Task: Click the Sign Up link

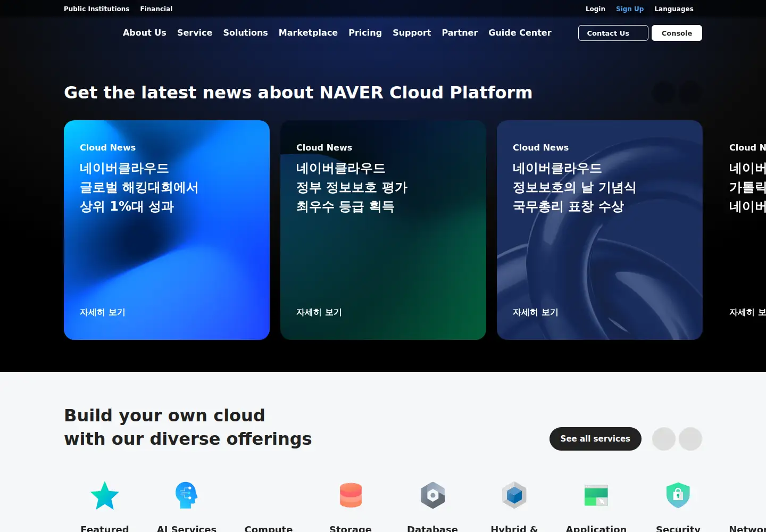Action: pos(630,9)
